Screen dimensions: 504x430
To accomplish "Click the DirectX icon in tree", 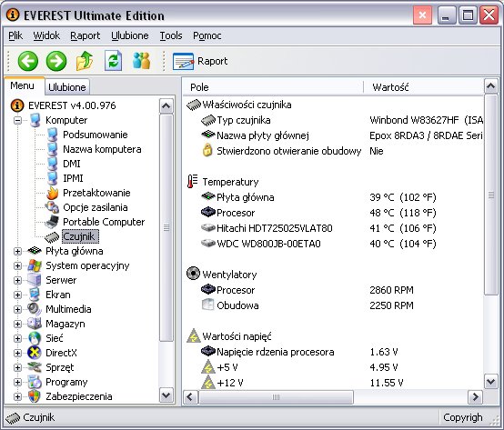I will pyautogui.click(x=35, y=353).
